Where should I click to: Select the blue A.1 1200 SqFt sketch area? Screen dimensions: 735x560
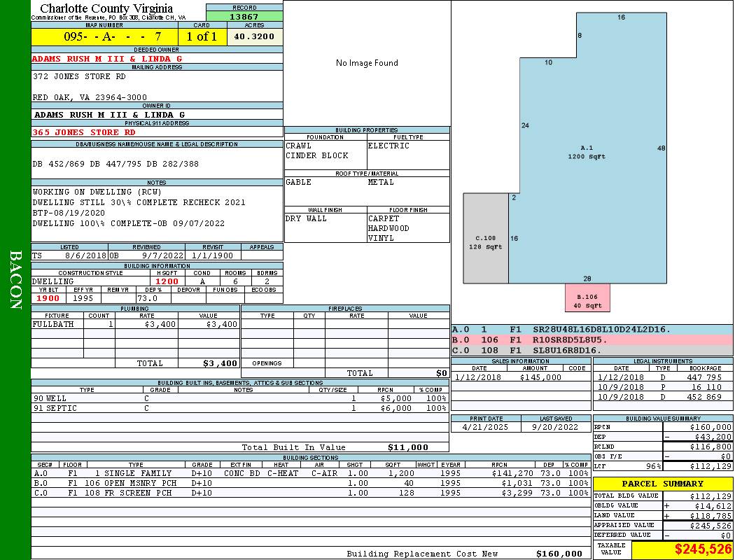tap(587, 152)
